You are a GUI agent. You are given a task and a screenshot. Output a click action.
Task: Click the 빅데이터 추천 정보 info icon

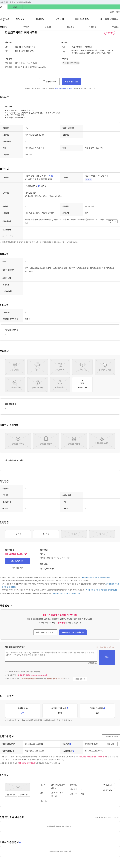point(20,842)
